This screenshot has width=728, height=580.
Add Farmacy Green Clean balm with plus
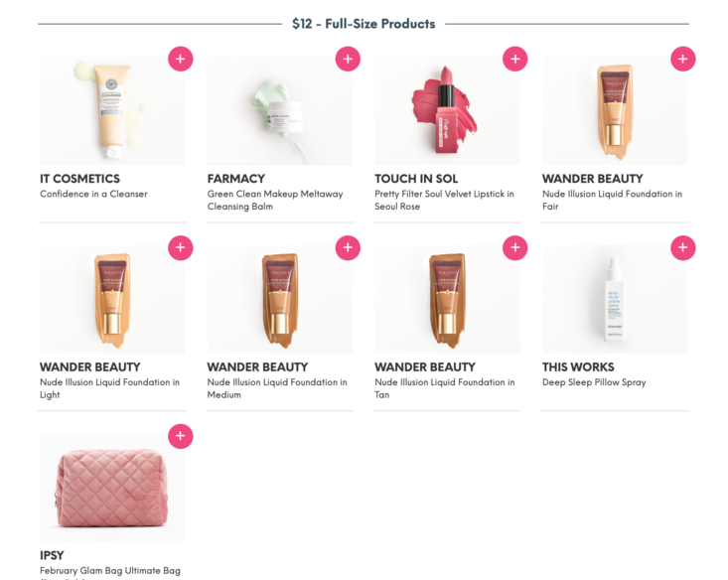pos(348,59)
